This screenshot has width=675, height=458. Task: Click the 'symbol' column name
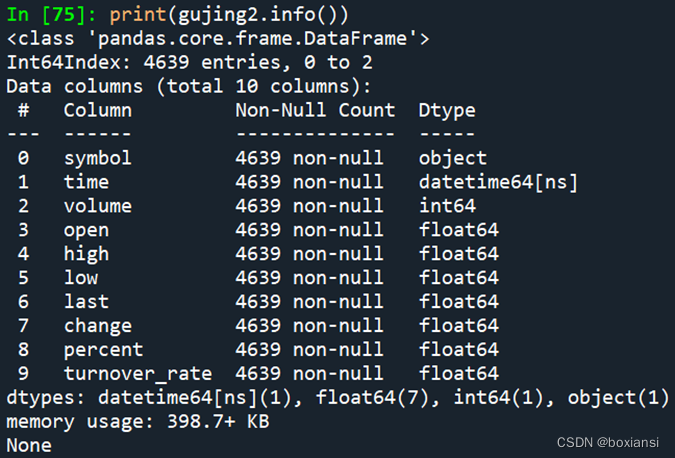pos(97,158)
